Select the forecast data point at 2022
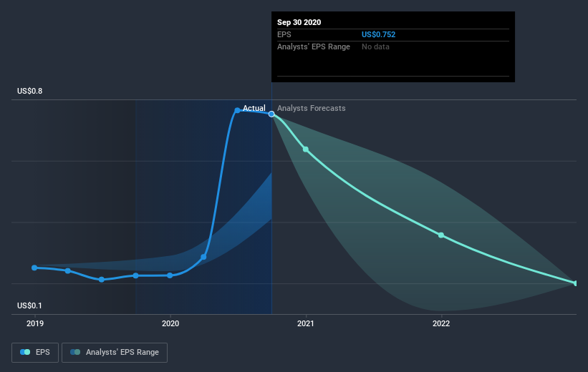Image resolution: width=588 pixels, height=372 pixels. point(441,235)
